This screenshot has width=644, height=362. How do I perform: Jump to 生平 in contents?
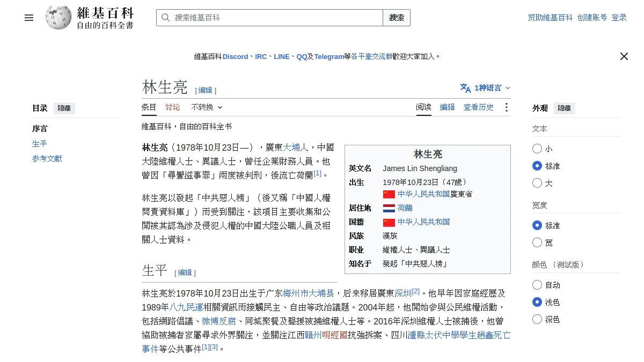pyautogui.click(x=40, y=144)
